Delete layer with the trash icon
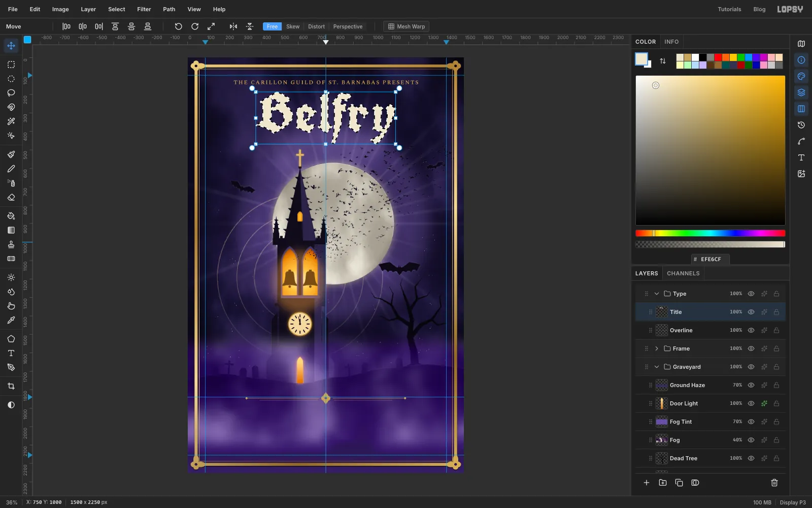 point(774,483)
